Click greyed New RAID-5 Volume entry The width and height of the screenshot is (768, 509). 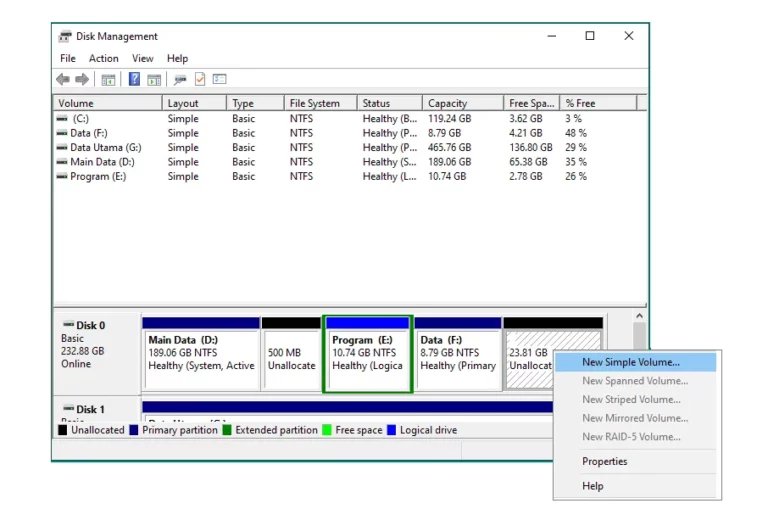[636, 436]
